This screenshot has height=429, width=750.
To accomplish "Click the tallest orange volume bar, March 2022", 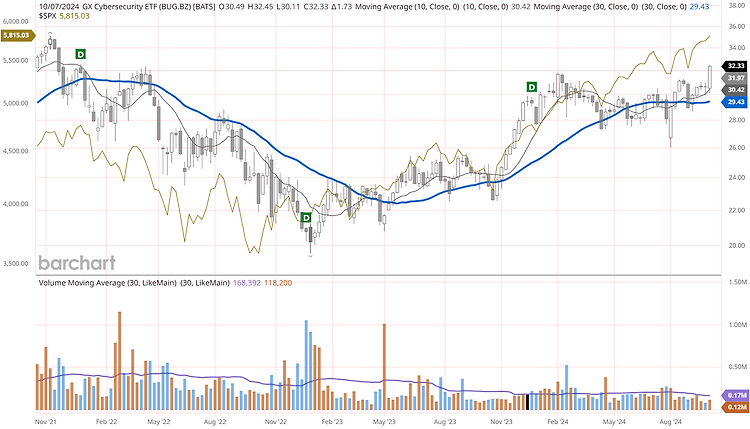I will coord(119,361).
